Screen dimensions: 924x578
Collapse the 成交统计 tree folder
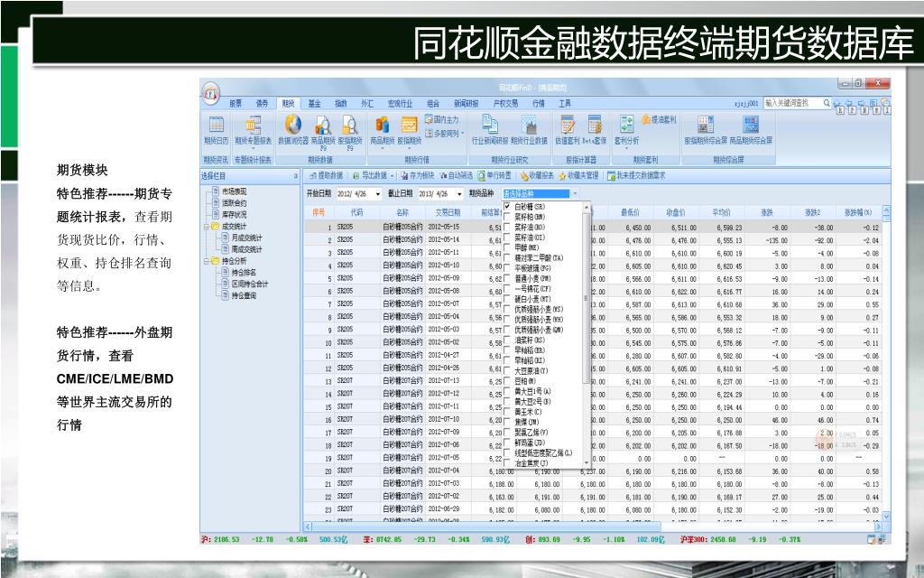click(206, 227)
